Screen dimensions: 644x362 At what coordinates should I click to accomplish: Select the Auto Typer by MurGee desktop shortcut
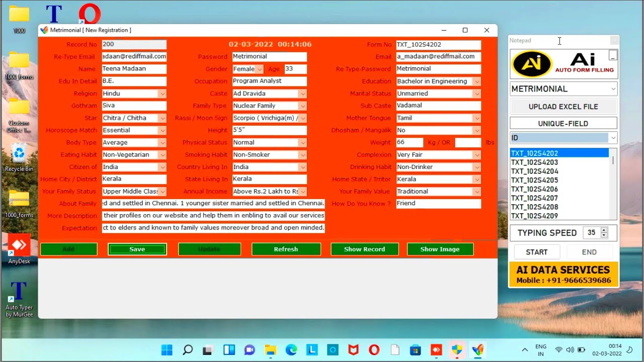19,299
